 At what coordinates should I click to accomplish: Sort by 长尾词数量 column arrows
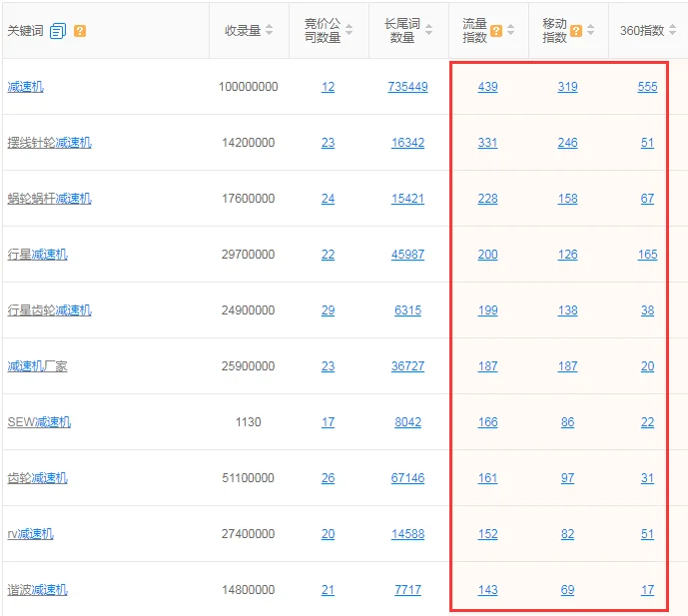click(429, 30)
